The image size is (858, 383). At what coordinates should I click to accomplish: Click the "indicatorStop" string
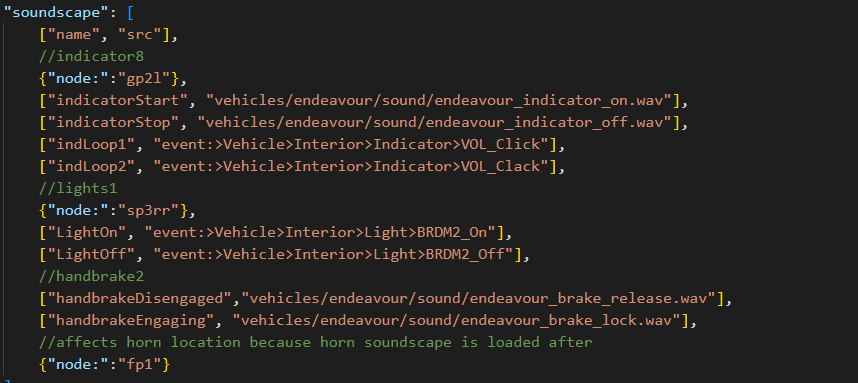tap(113, 123)
